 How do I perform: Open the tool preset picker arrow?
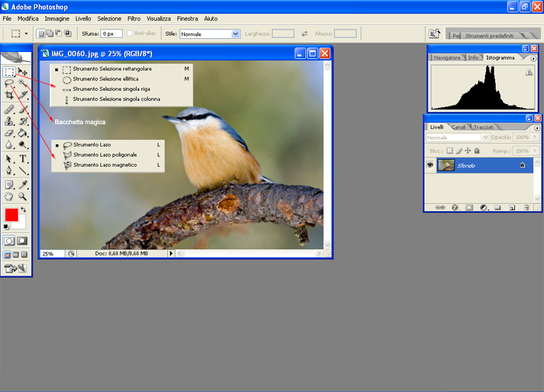pyautogui.click(x=26, y=34)
